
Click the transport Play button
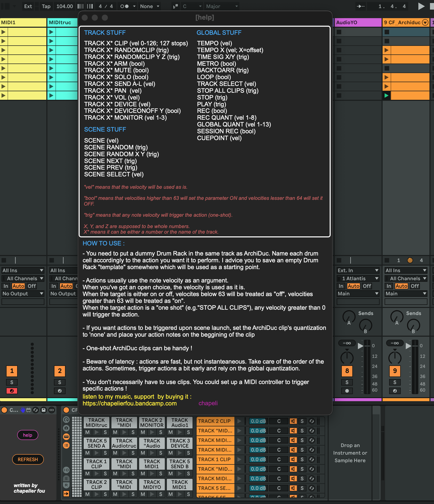tap(421, 6)
